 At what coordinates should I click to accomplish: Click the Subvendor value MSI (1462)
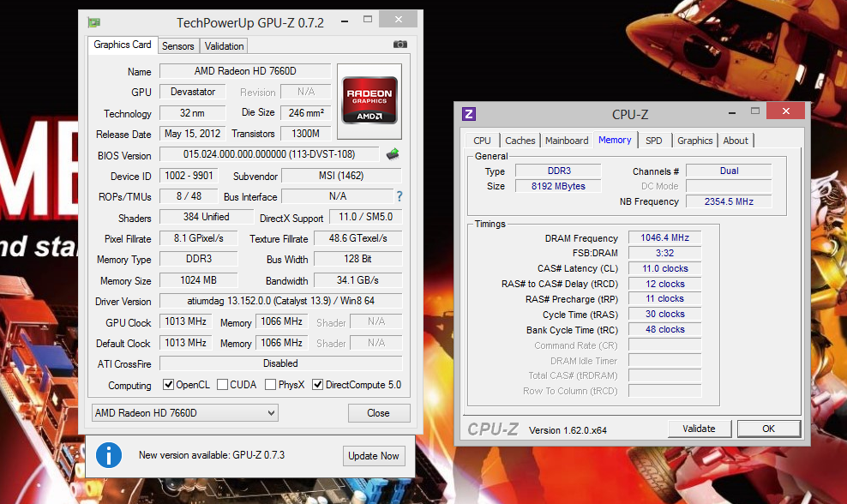(x=341, y=176)
